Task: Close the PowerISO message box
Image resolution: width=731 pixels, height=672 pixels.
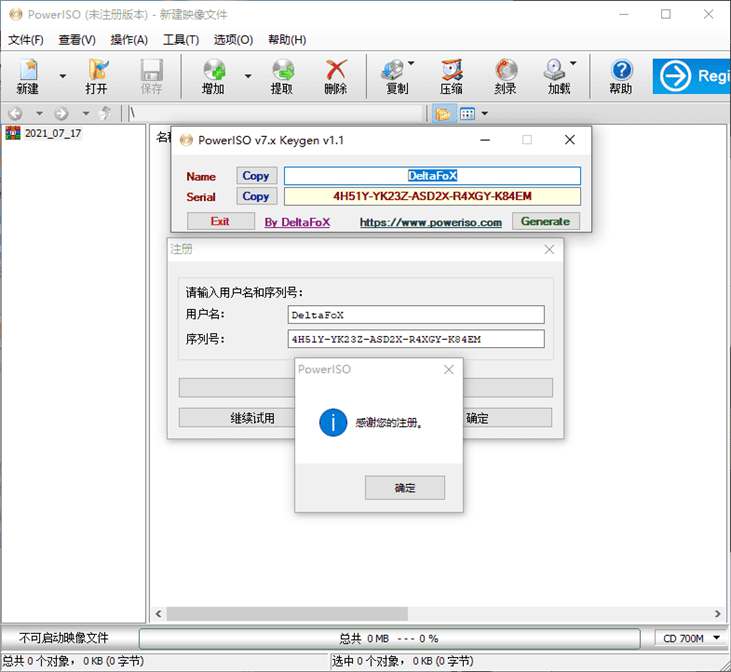Action: coord(449,370)
